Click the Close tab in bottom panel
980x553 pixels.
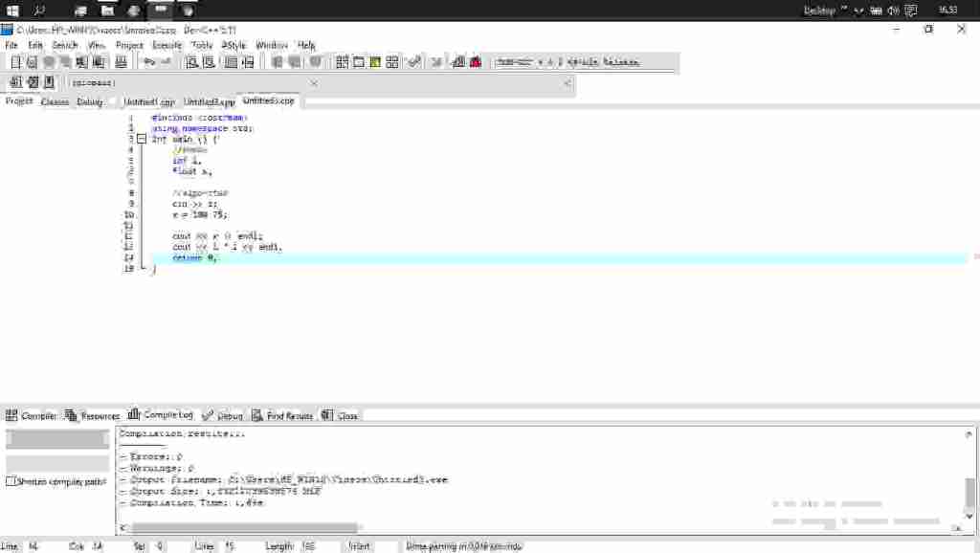[x=346, y=416]
